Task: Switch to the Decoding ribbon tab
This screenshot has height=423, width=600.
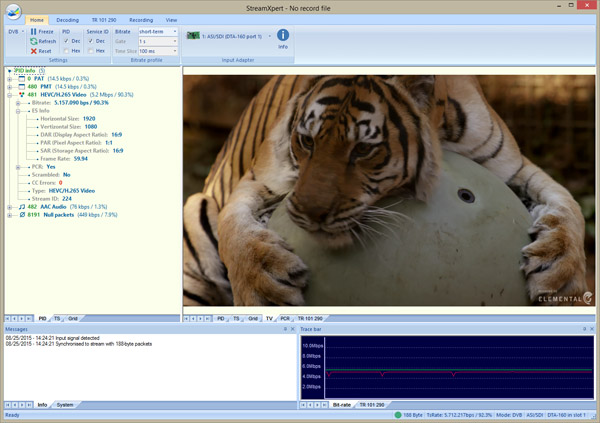Action: tap(68, 19)
